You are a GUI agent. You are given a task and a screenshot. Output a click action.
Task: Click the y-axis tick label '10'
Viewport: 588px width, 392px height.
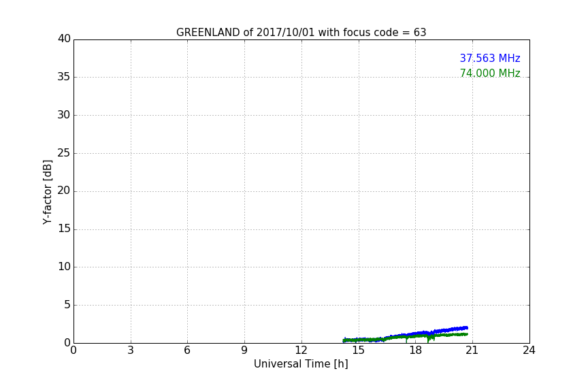(x=64, y=267)
